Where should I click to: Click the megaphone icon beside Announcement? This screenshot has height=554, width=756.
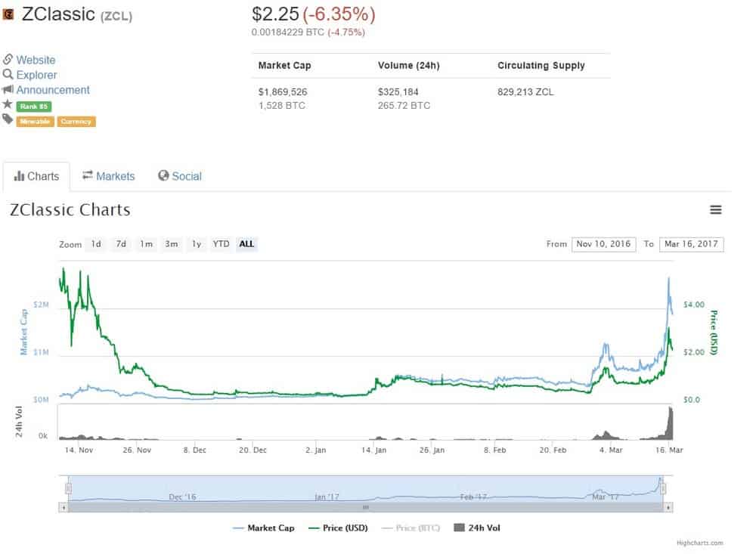click(8, 89)
